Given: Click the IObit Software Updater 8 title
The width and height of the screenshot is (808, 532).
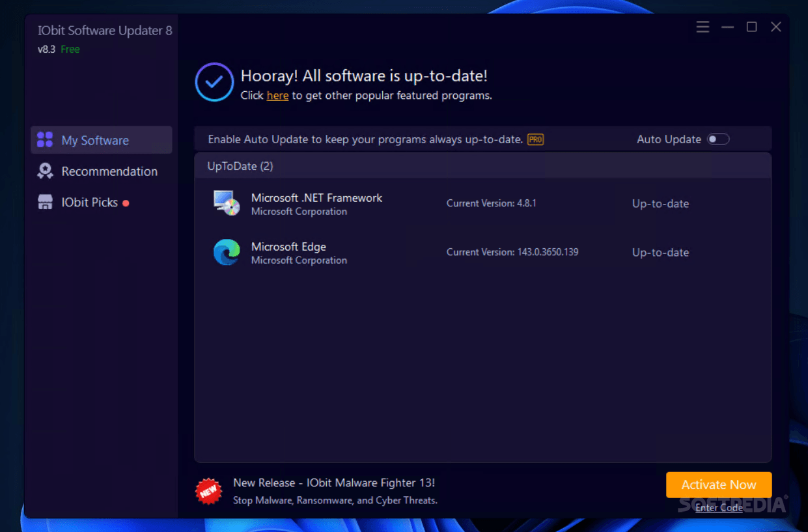Looking at the screenshot, I should click(x=105, y=31).
